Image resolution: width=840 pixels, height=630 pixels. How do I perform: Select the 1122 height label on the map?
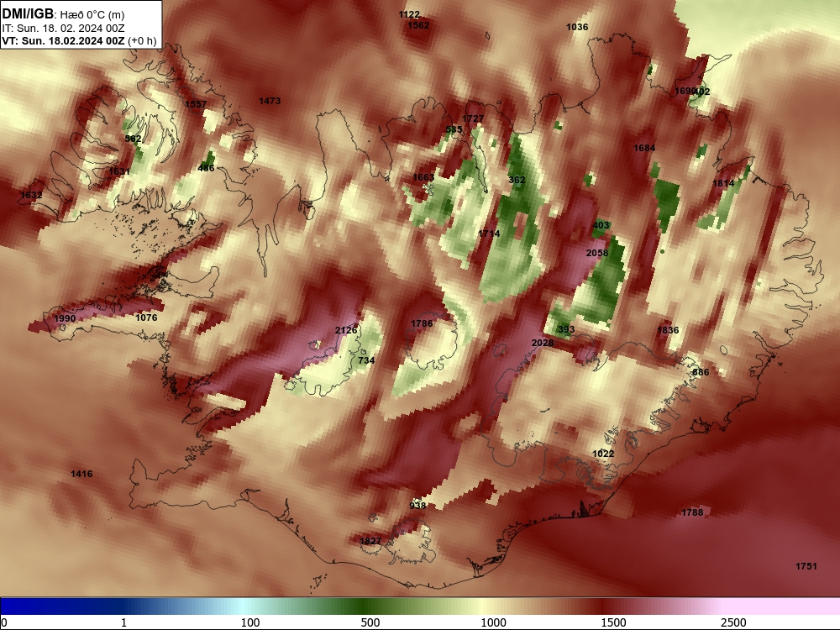point(409,14)
